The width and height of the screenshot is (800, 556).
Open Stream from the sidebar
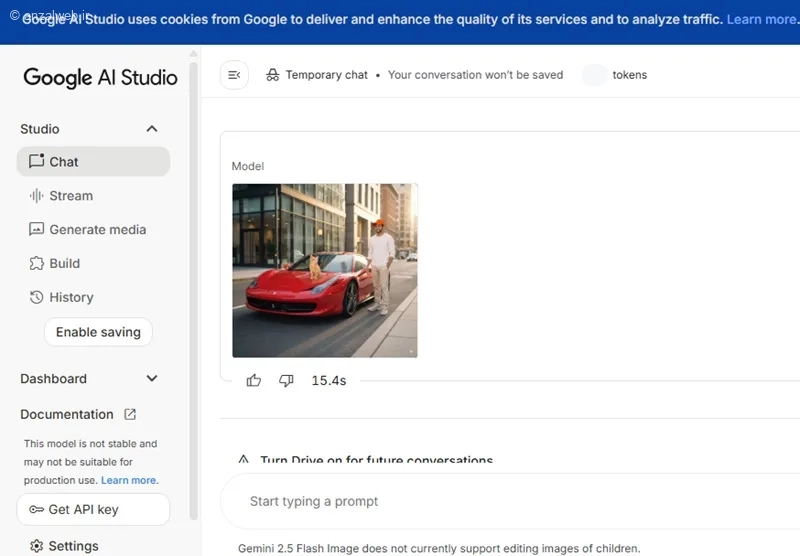[70, 196]
